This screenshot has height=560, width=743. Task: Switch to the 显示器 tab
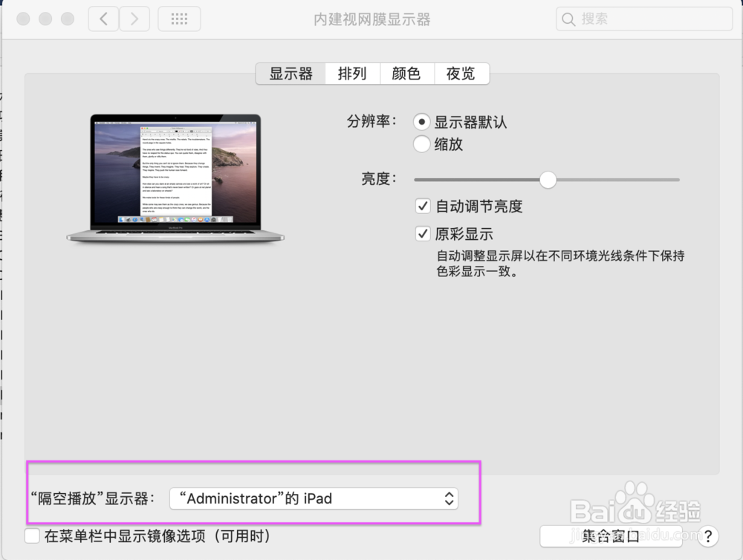coord(291,74)
